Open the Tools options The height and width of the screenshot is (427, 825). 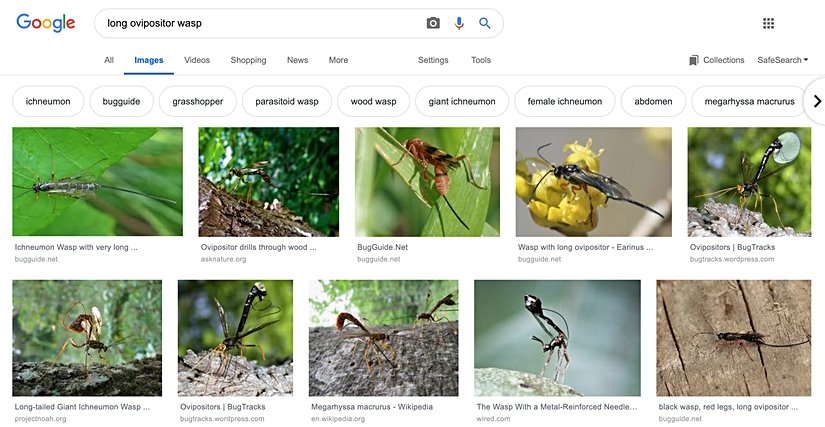(x=481, y=60)
